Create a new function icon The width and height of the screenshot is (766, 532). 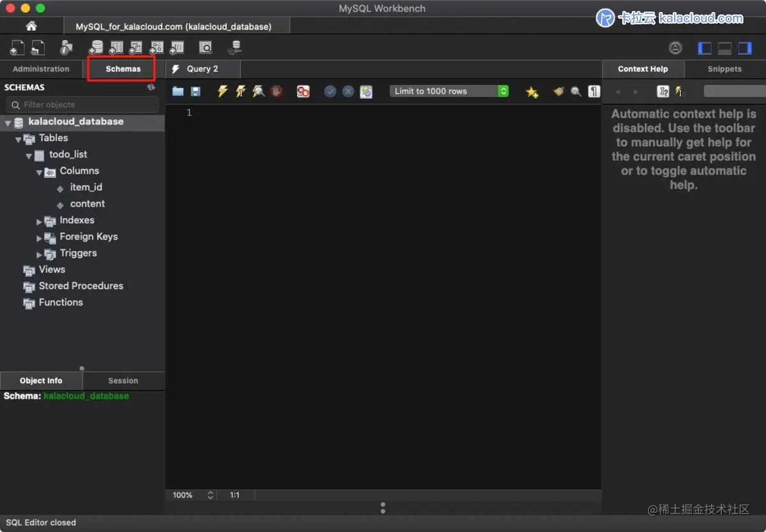(177, 47)
